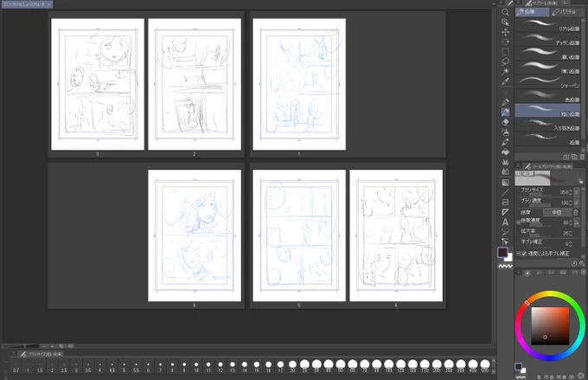
Task: Select the Balloon tool
Action: (505, 232)
